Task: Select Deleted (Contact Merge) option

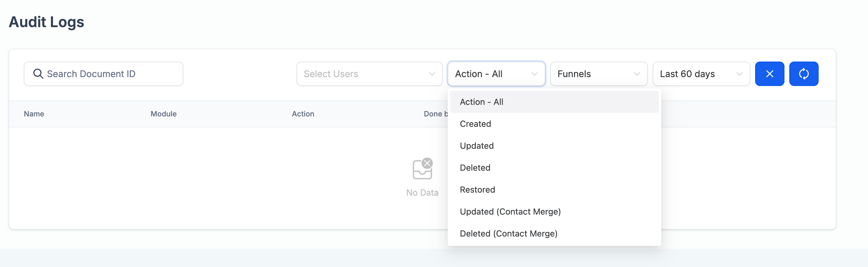Action: pyautogui.click(x=508, y=233)
